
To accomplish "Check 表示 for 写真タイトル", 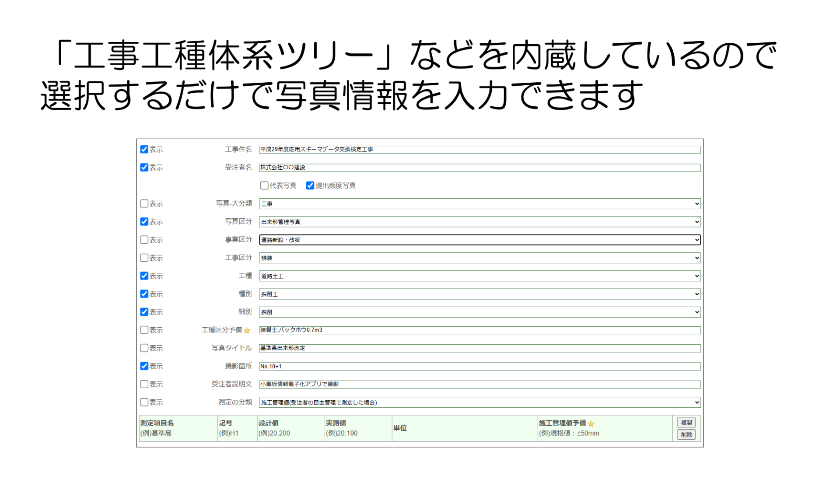I will point(144,348).
